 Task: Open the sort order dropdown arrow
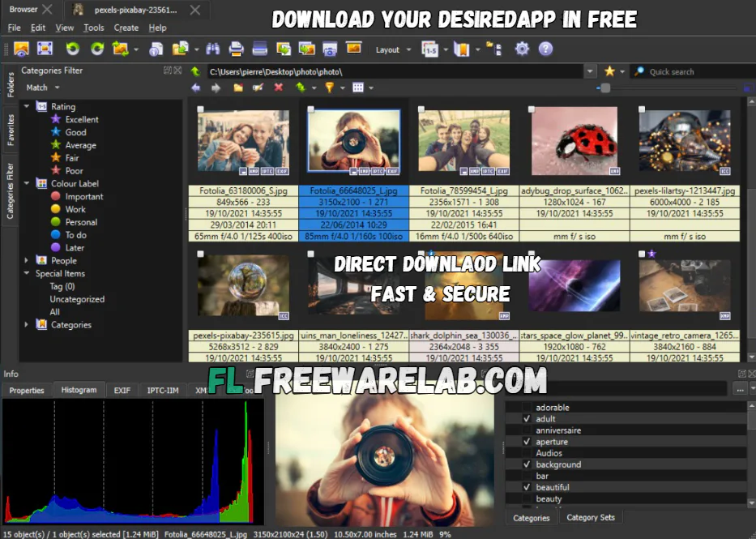click(314, 88)
